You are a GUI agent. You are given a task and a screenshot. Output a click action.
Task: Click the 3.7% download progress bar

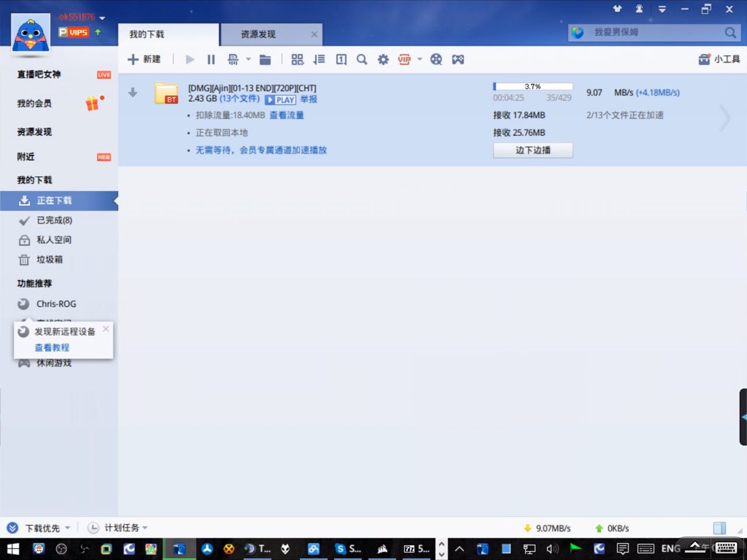[x=532, y=87]
